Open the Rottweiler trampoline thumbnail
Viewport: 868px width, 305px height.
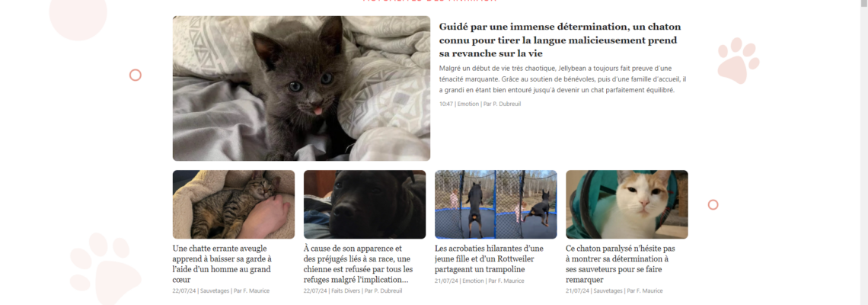tap(496, 204)
